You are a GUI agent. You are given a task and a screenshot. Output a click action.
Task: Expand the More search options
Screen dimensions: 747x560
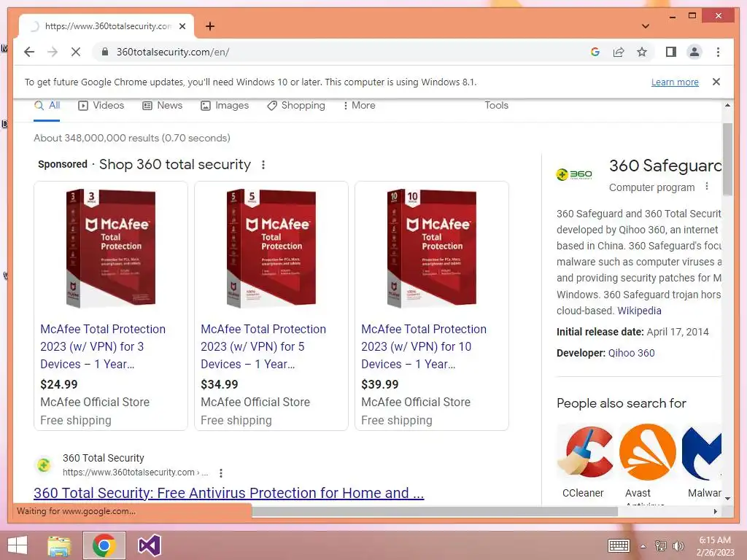[359, 105]
